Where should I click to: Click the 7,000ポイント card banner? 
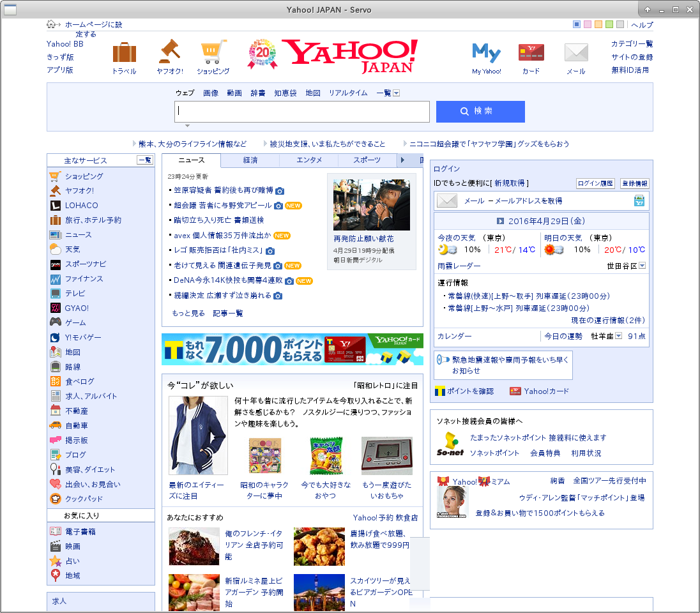[x=293, y=349]
